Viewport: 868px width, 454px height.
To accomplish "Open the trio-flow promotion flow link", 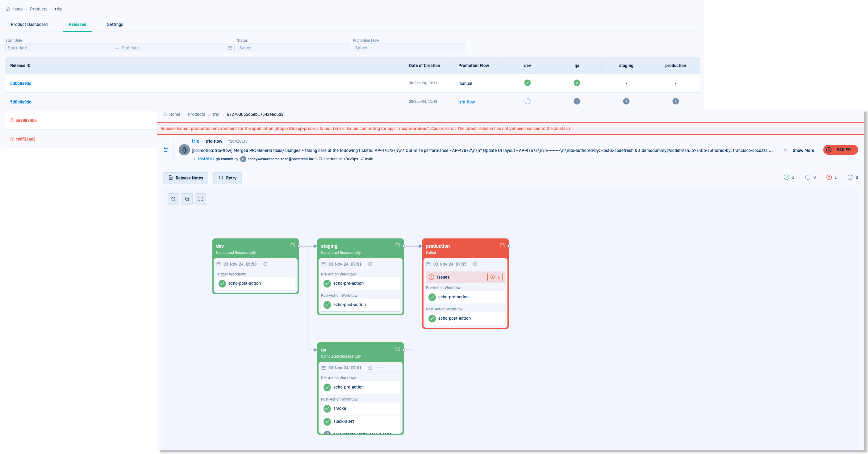I will point(466,102).
